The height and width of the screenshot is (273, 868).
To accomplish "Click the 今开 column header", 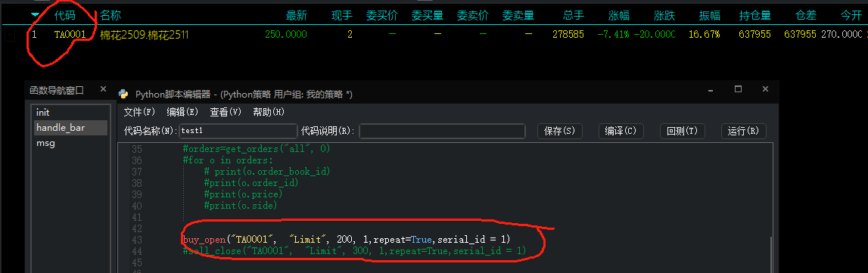I will [851, 15].
